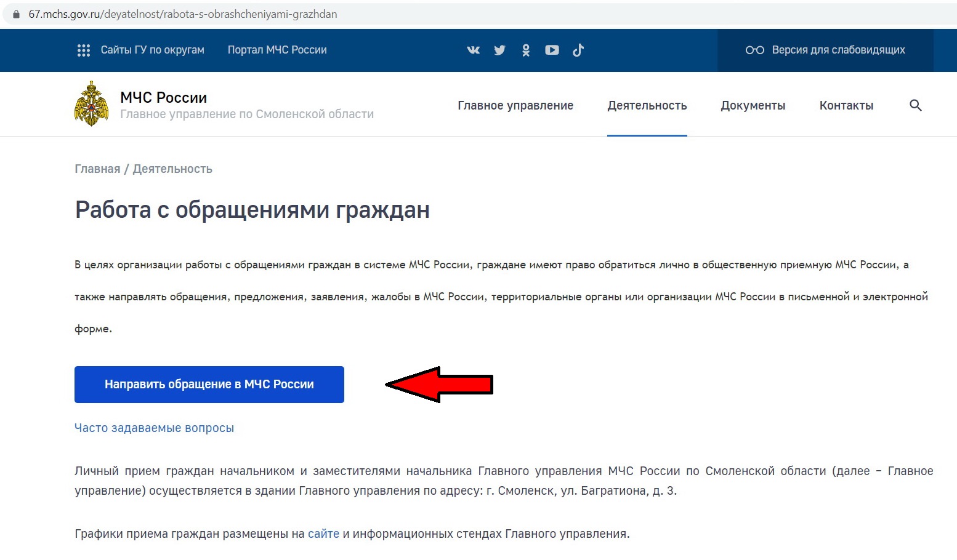This screenshot has width=957, height=560.
Task: Open Часто задаваемые вопросы link
Action: pos(154,428)
